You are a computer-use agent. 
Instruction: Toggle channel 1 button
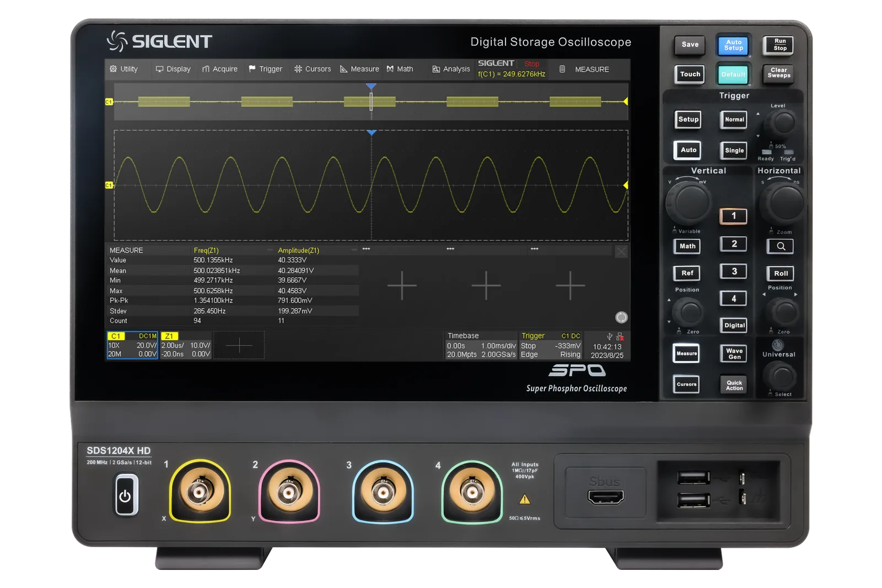[x=733, y=216]
